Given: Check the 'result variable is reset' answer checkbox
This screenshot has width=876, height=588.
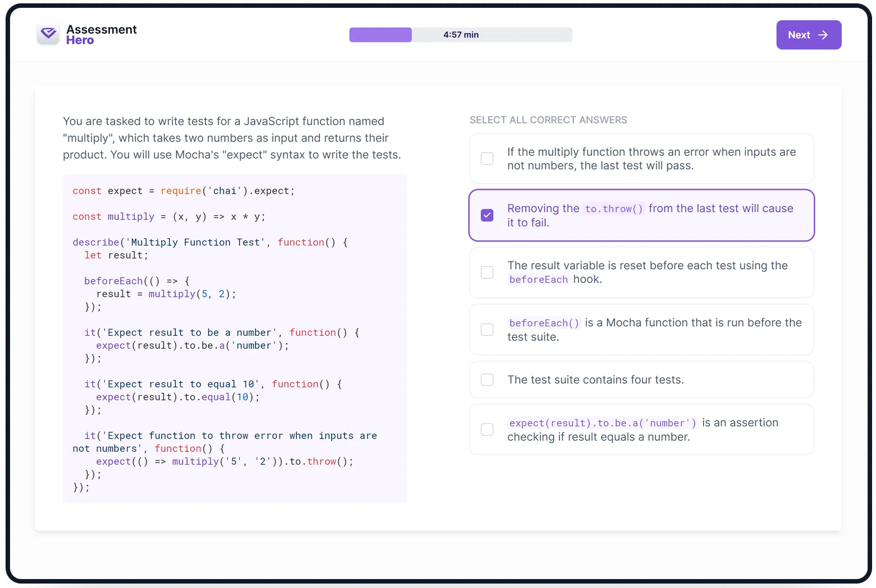Looking at the screenshot, I should coord(487,272).
